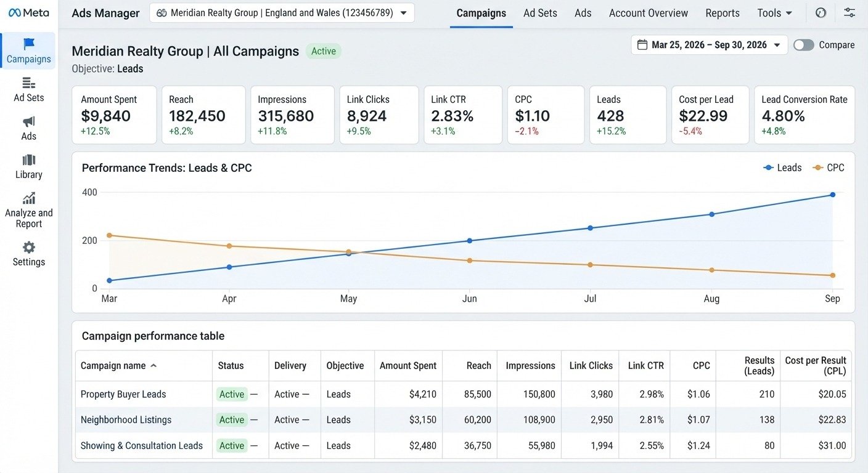Click the Meta logo

point(28,13)
